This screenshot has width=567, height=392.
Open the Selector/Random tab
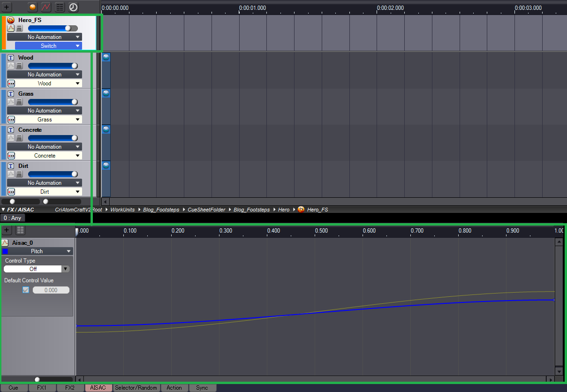(x=136, y=388)
